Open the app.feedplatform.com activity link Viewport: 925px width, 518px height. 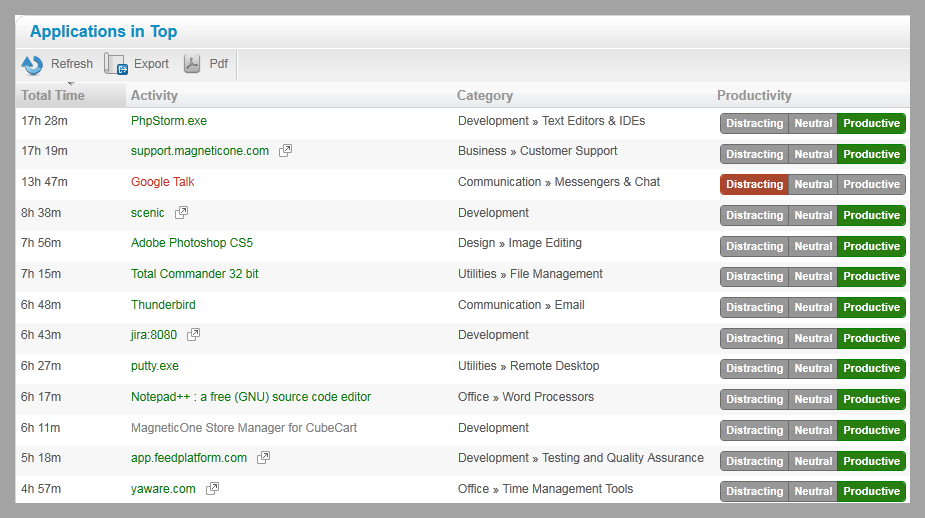tap(189, 458)
